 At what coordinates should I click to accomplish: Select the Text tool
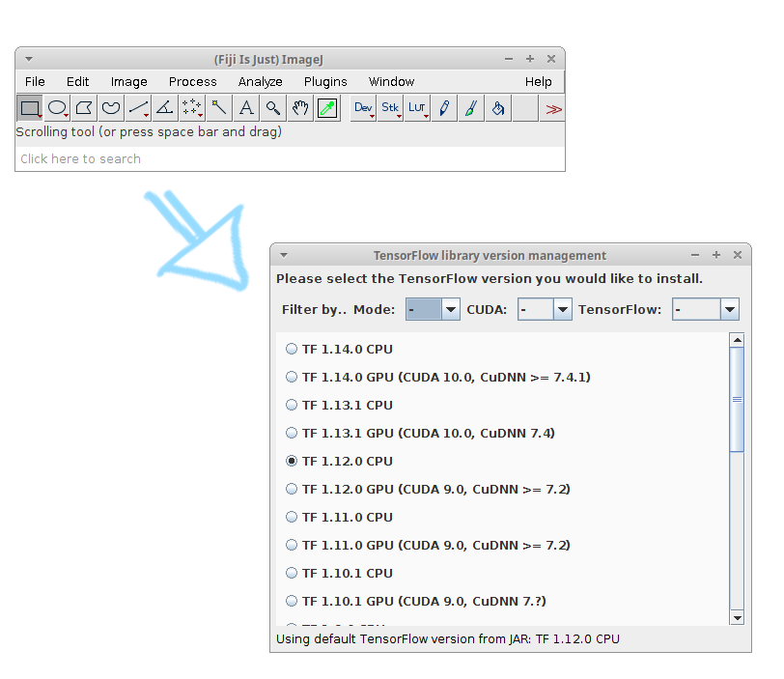[x=246, y=108]
